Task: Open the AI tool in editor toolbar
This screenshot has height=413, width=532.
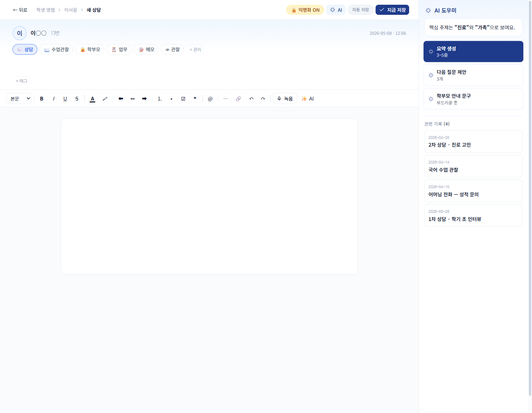Action: pos(308,99)
